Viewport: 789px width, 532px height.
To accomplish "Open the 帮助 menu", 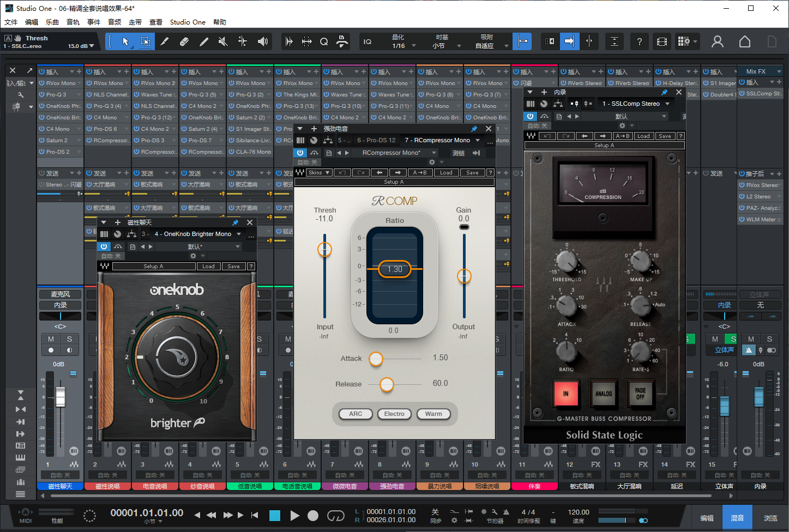I will click(x=220, y=22).
